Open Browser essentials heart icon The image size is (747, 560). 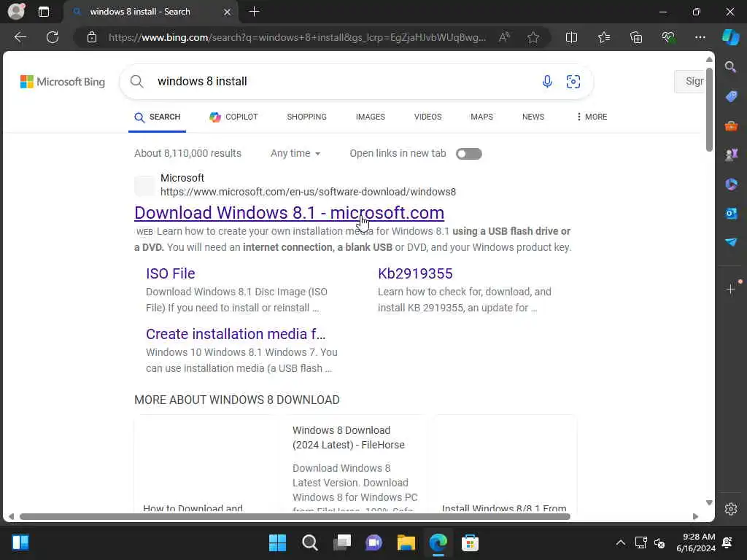[668, 37]
